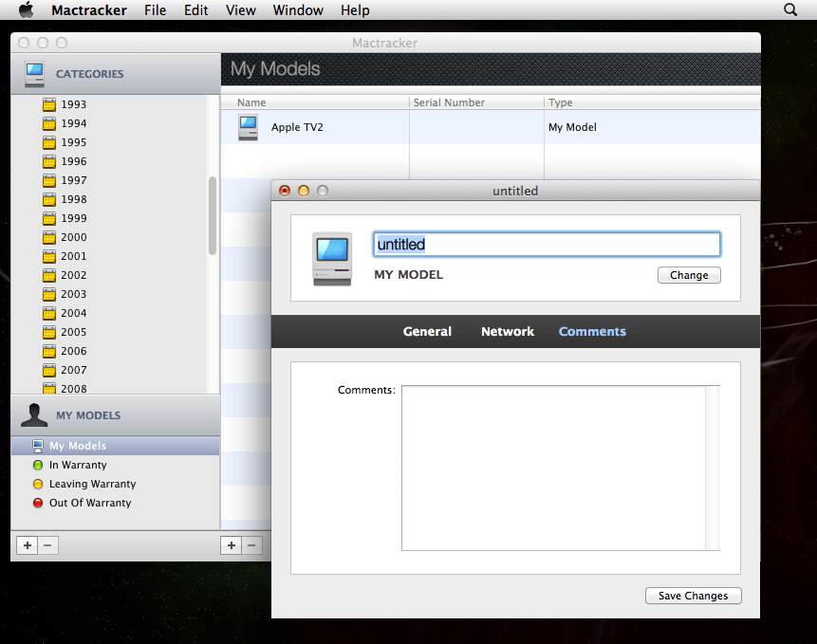Select the 1995 calendar icon
Image resolution: width=817 pixels, height=644 pixels.
click(x=49, y=142)
